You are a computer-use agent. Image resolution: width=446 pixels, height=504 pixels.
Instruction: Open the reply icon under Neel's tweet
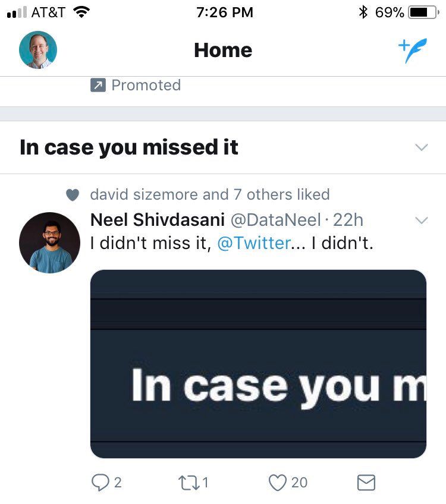[99, 483]
